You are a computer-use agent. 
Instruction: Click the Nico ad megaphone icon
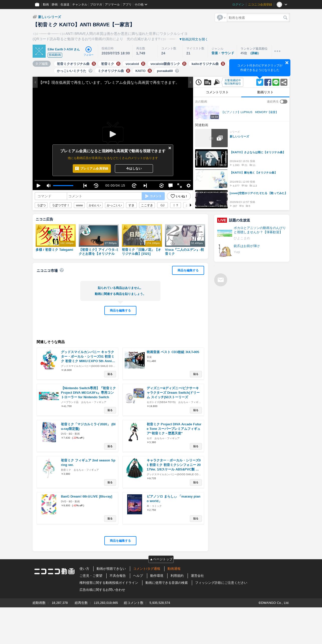tap(217, 82)
